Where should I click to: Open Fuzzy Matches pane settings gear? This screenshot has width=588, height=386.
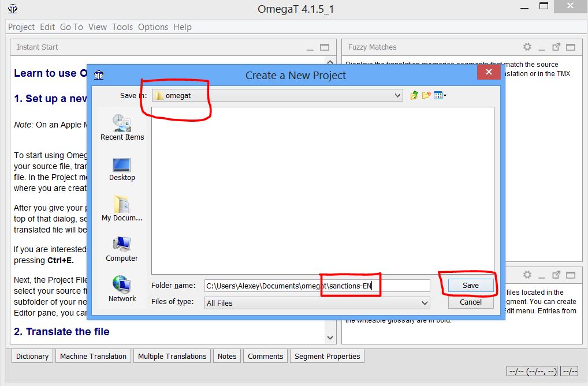click(x=527, y=47)
